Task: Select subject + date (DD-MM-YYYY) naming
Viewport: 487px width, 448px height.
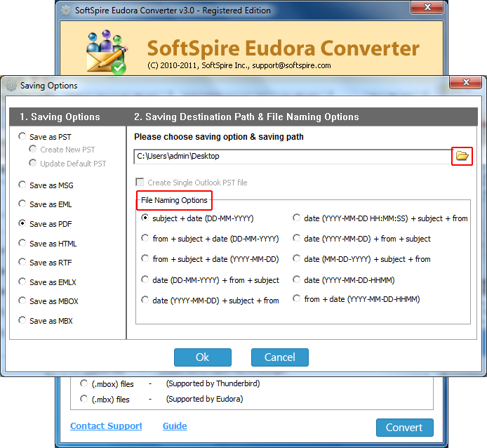Action: pyautogui.click(x=145, y=218)
